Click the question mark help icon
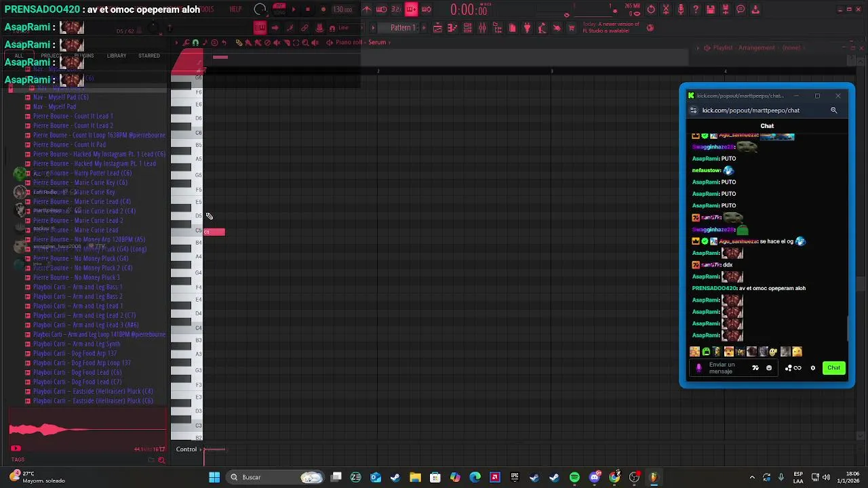Image resolution: width=868 pixels, height=488 pixels. click(696, 9)
